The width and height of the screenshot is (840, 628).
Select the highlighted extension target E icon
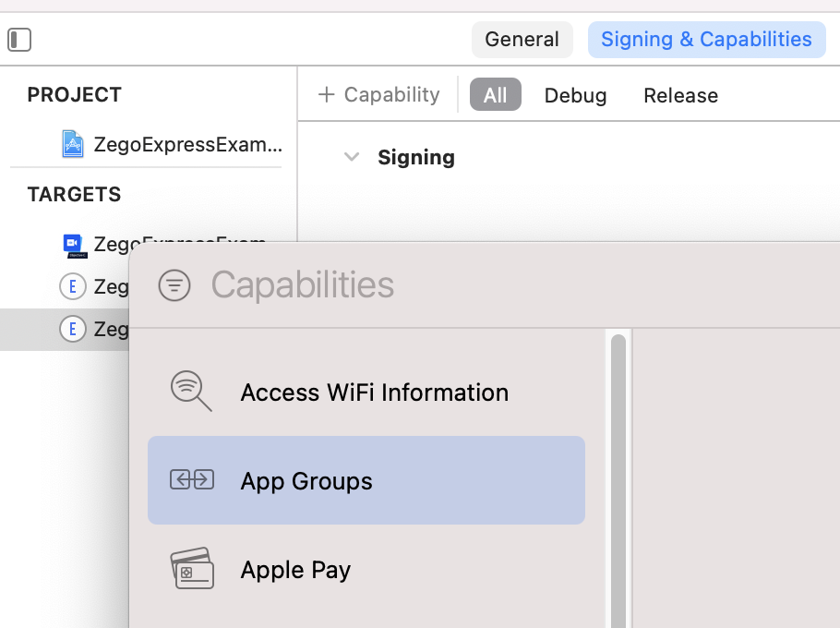[72, 329]
